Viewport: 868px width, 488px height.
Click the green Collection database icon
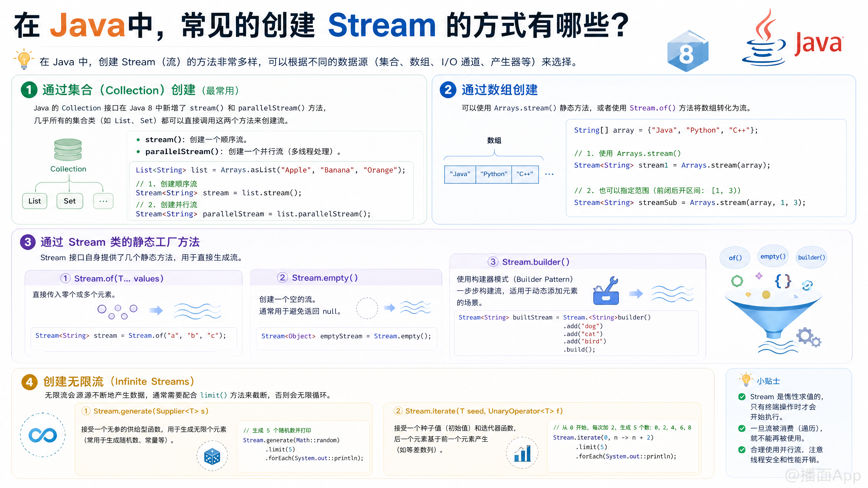pyautogui.click(x=68, y=150)
